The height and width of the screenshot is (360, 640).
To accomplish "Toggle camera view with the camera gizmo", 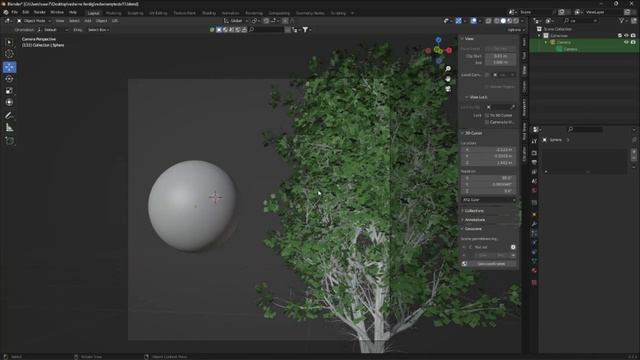I will click(x=448, y=88).
